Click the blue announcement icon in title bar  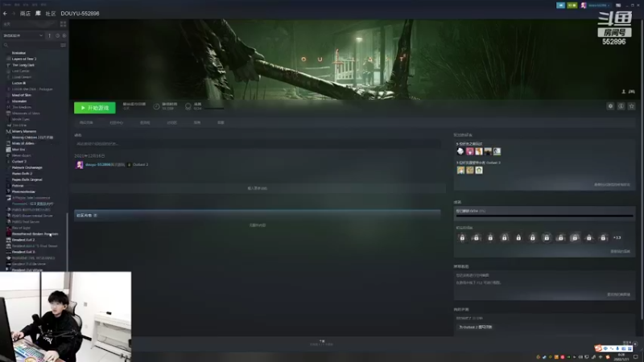(x=560, y=6)
